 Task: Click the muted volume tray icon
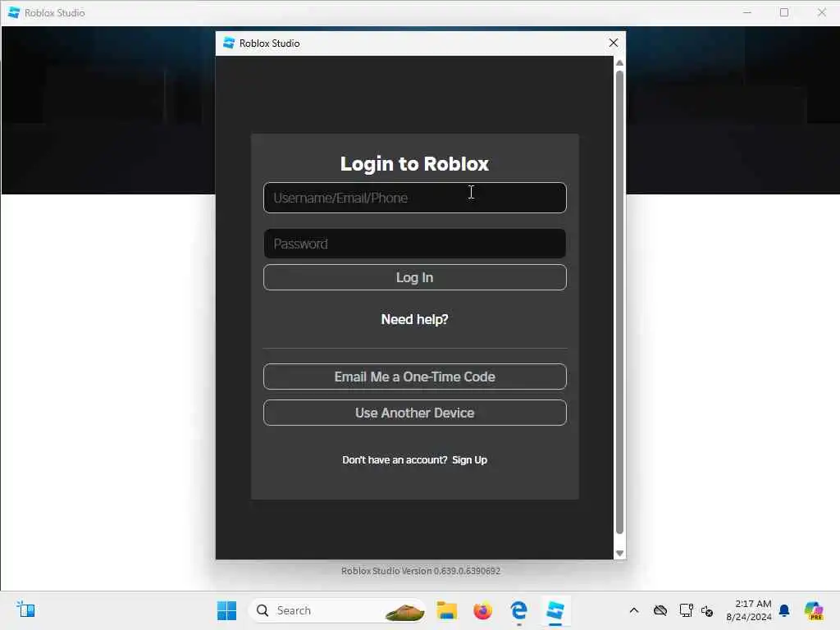coord(707,610)
